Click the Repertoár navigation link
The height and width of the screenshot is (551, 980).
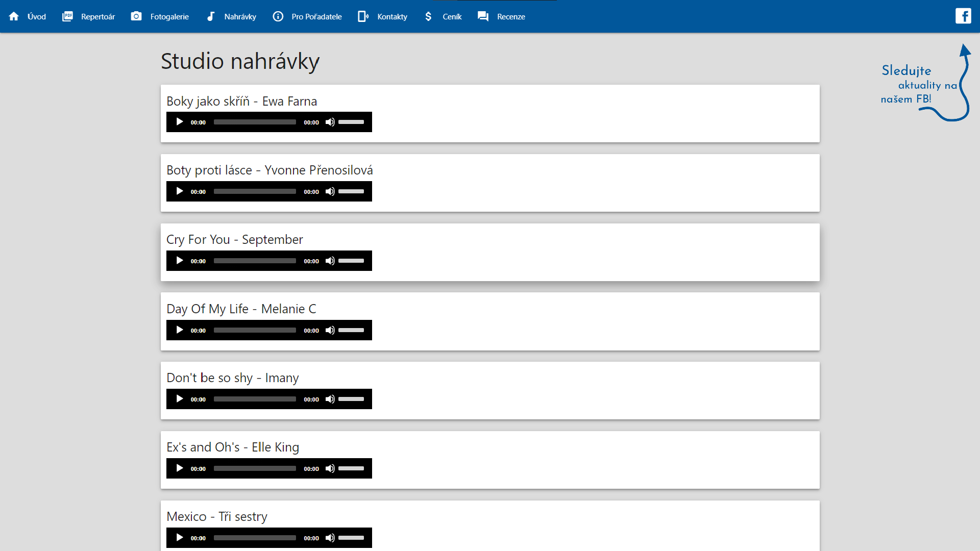[x=98, y=16]
